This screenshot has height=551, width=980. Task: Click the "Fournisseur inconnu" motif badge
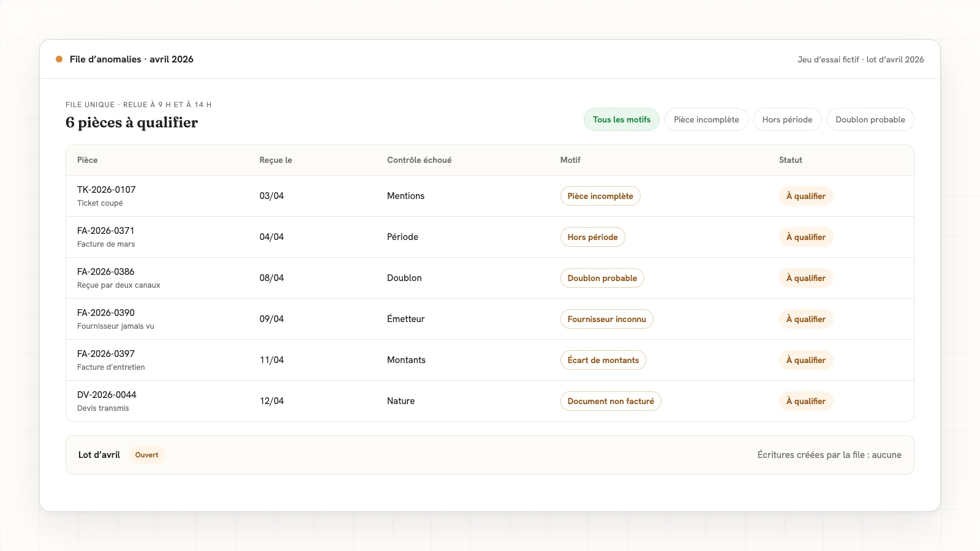(x=606, y=319)
